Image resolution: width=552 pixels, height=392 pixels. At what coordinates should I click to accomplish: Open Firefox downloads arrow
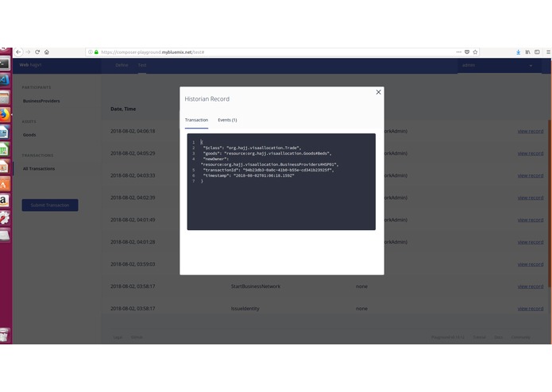coord(518,52)
